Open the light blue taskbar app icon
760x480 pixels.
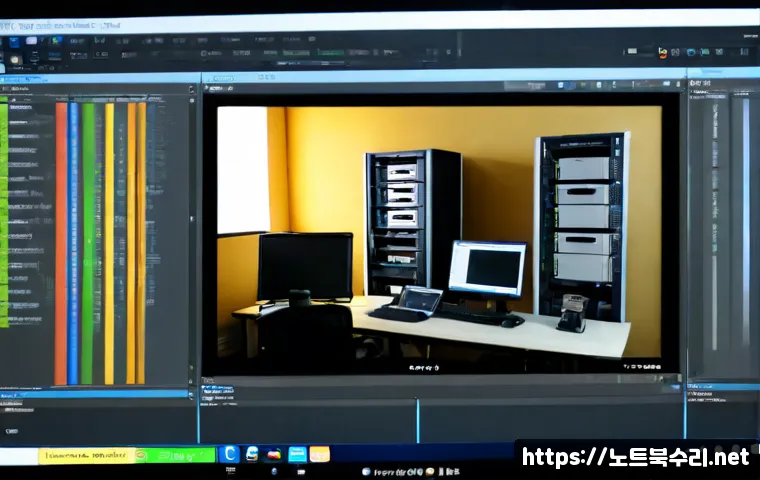tap(297, 454)
